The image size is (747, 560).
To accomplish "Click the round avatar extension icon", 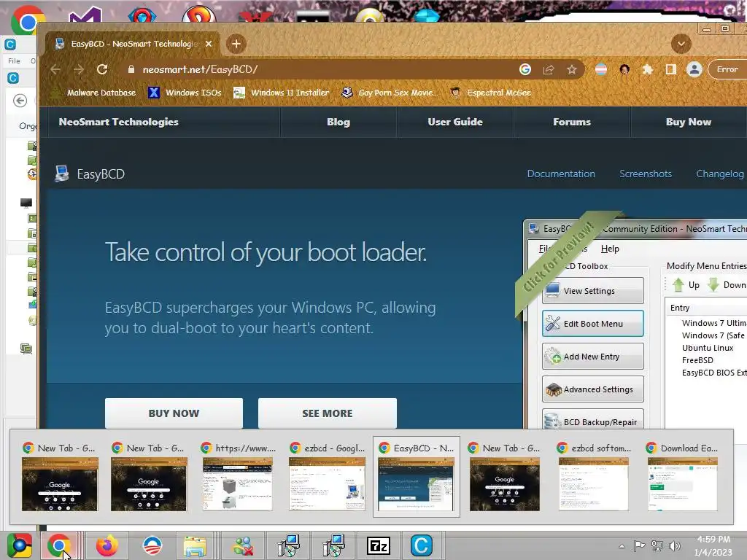I will point(624,69).
